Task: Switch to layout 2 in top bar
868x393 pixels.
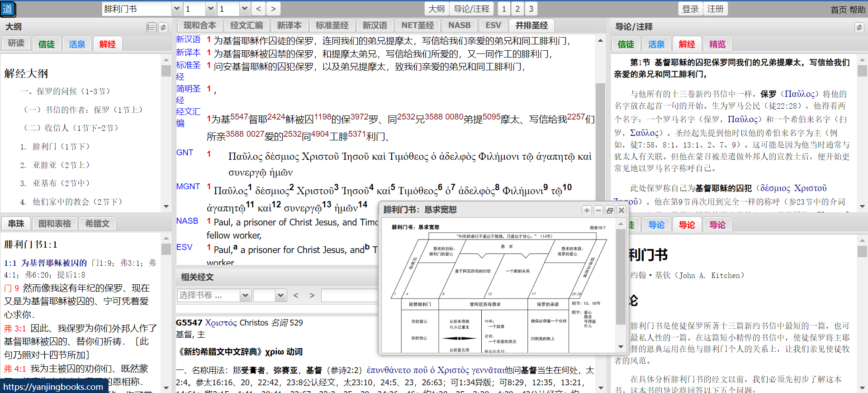Action: click(x=517, y=9)
